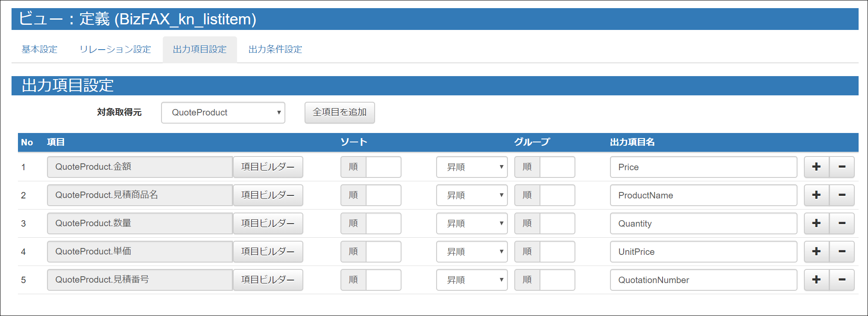The width and height of the screenshot is (868, 316).
Task: Click the plus icon in the Price row
Action: (x=816, y=167)
